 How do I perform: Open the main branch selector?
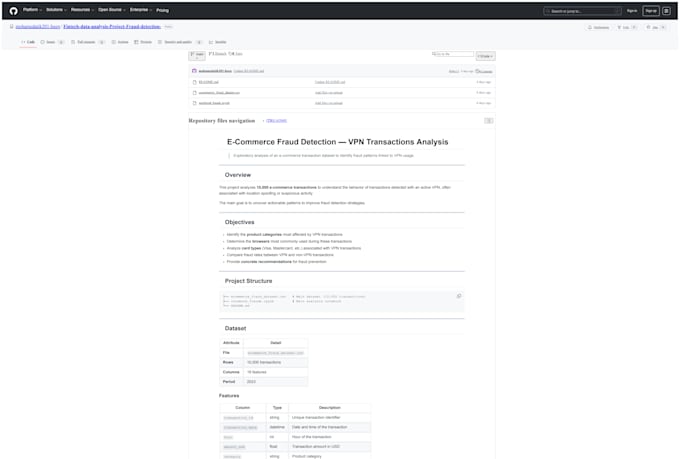pos(197,56)
